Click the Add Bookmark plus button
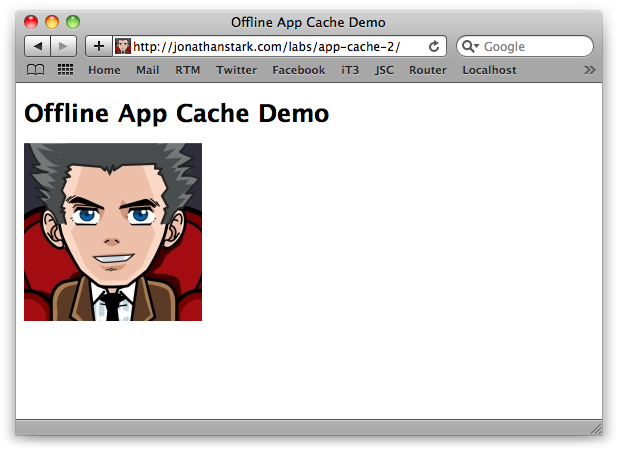Viewport: 618px width, 450px height. tap(98, 46)
